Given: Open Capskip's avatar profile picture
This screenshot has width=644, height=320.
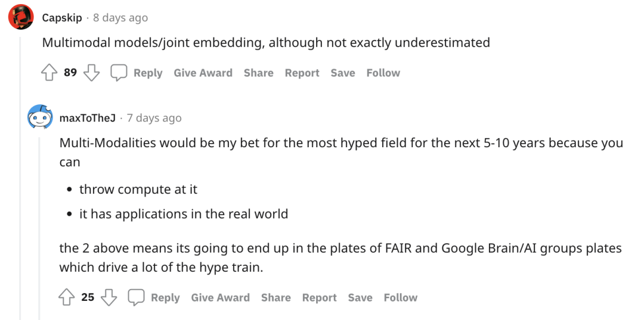Looking at the screenshot, I should 21,17.
